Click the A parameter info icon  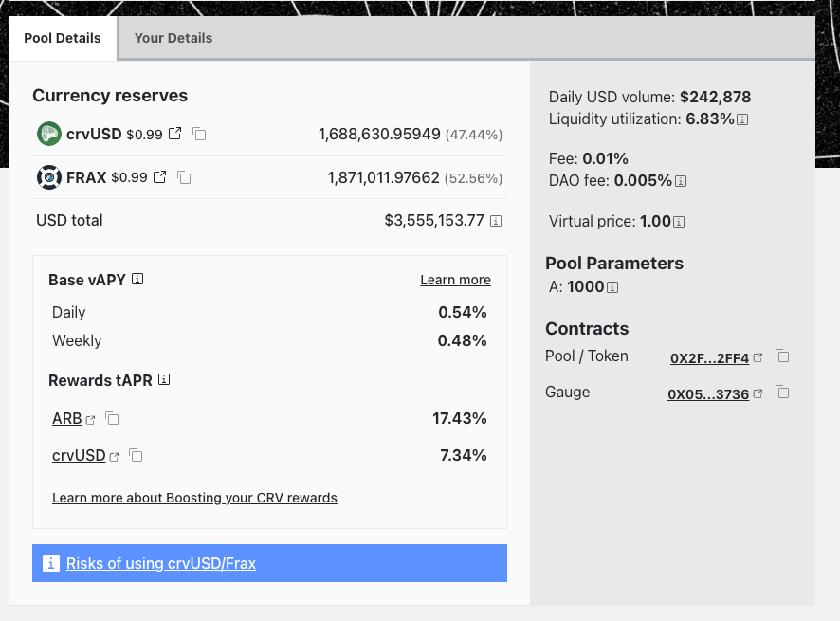coord(612,287)
